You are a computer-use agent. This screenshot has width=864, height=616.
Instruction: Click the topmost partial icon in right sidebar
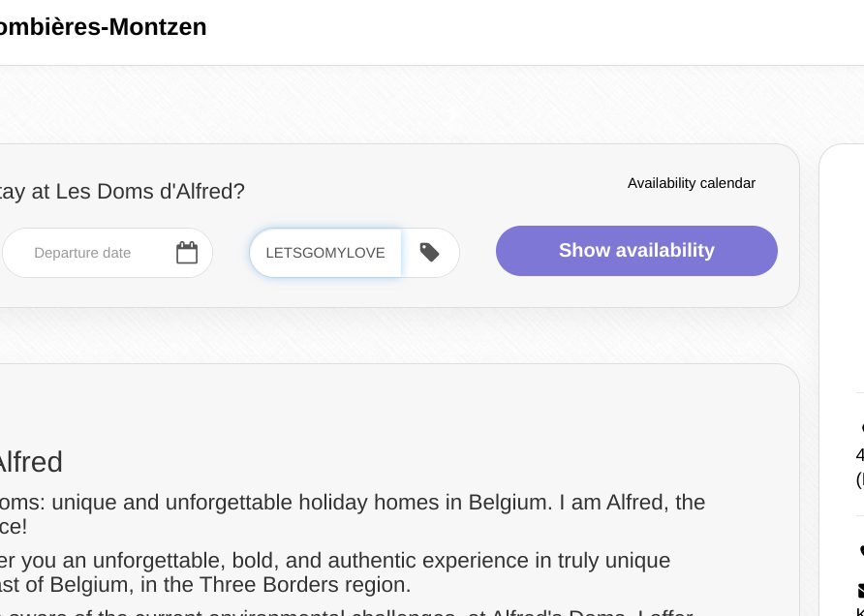pos(861,427)
